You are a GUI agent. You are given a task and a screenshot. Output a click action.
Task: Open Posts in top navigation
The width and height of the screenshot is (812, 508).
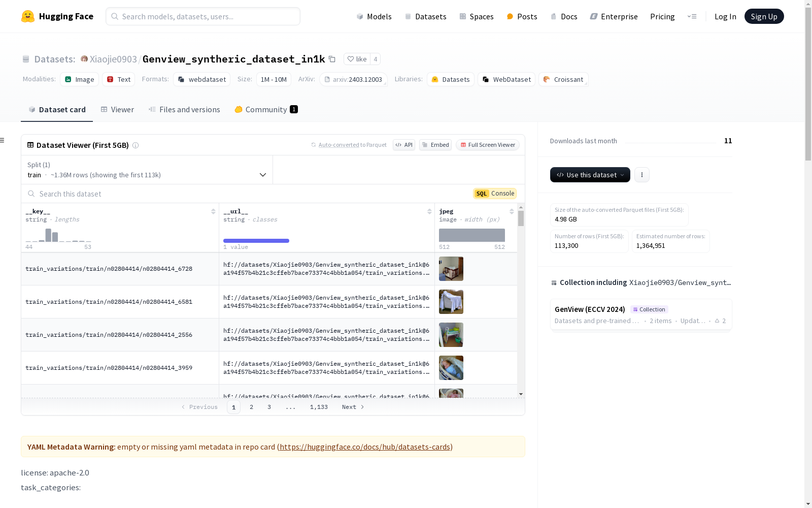[522, 16]
